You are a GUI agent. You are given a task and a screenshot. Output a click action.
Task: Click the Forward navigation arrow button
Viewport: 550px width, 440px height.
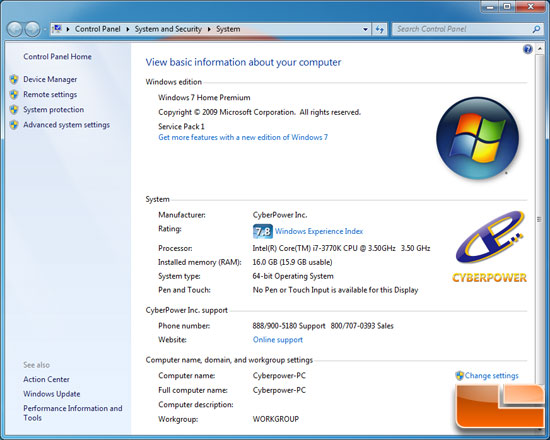[33, 29]
